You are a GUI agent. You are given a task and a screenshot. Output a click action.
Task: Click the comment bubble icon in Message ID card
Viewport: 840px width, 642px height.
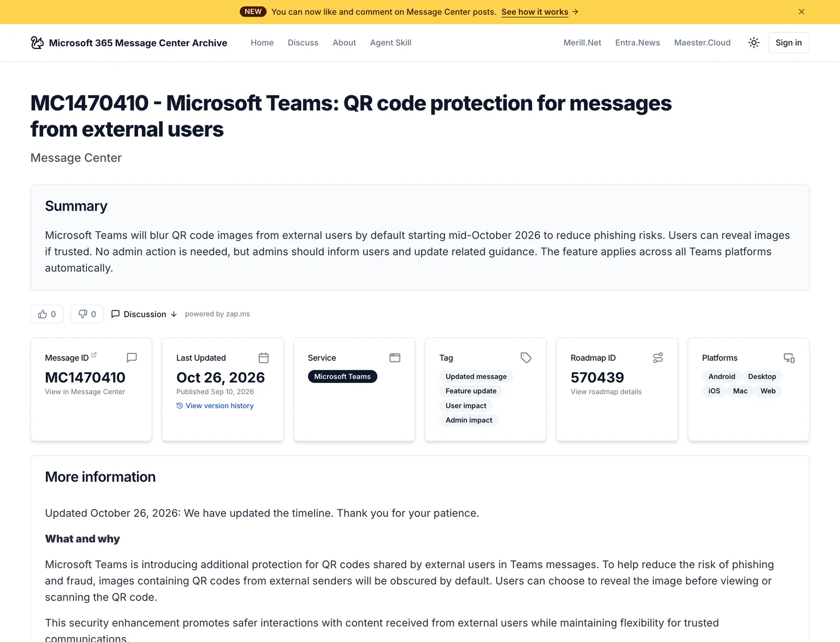tap(132, 358)
